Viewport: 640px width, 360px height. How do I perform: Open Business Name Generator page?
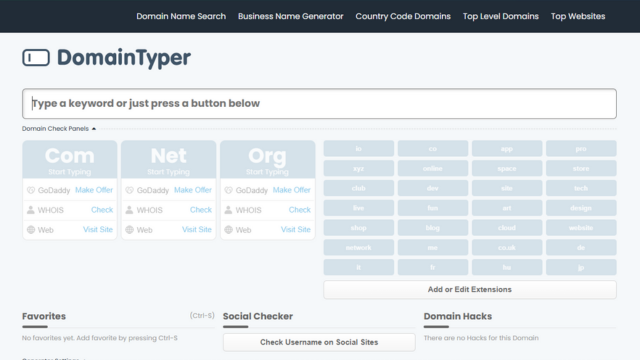pos(291,16)
